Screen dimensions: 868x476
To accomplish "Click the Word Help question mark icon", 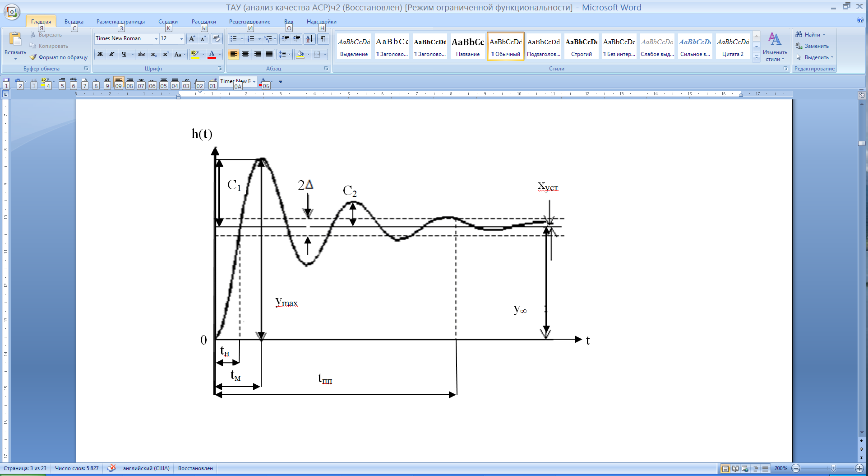I will (860, 20).
